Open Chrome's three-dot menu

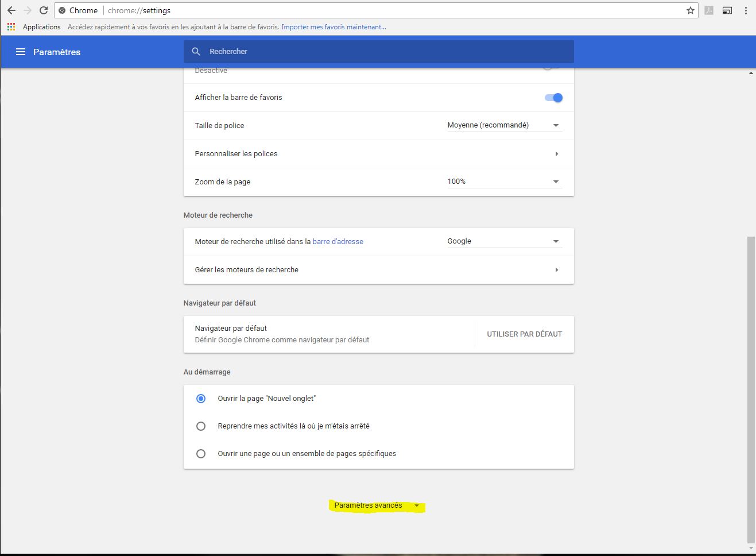pos(746,10)
